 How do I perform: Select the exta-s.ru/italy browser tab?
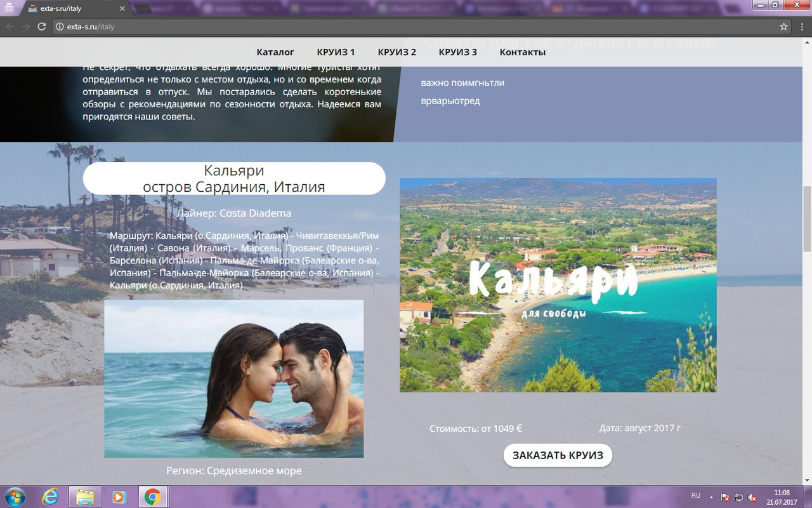[75, 9]
